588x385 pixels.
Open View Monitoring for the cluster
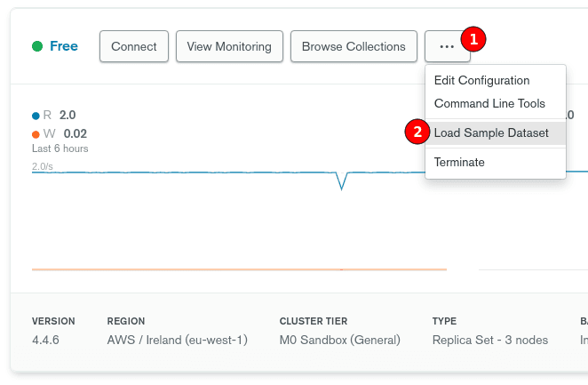(229, 46)
